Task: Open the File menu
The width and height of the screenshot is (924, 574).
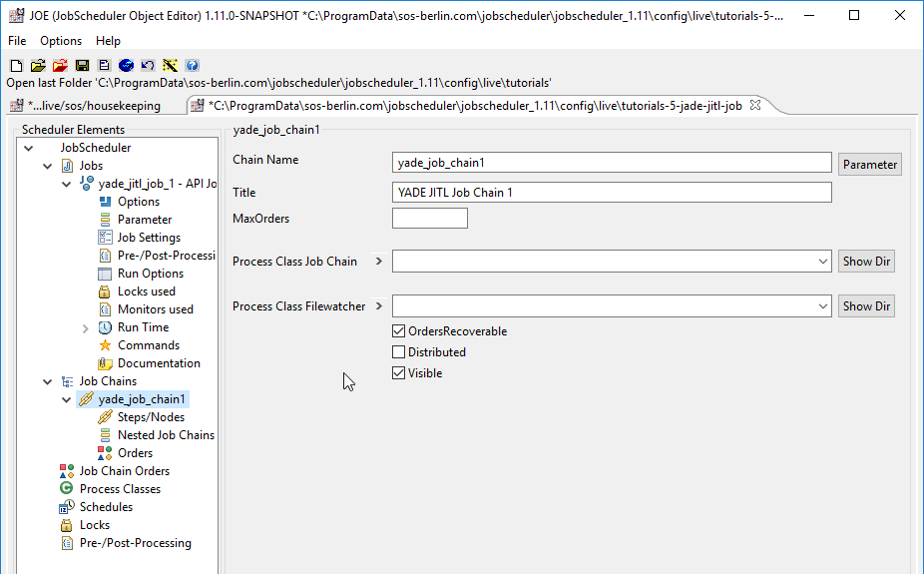Action: (x=17, y=41)
